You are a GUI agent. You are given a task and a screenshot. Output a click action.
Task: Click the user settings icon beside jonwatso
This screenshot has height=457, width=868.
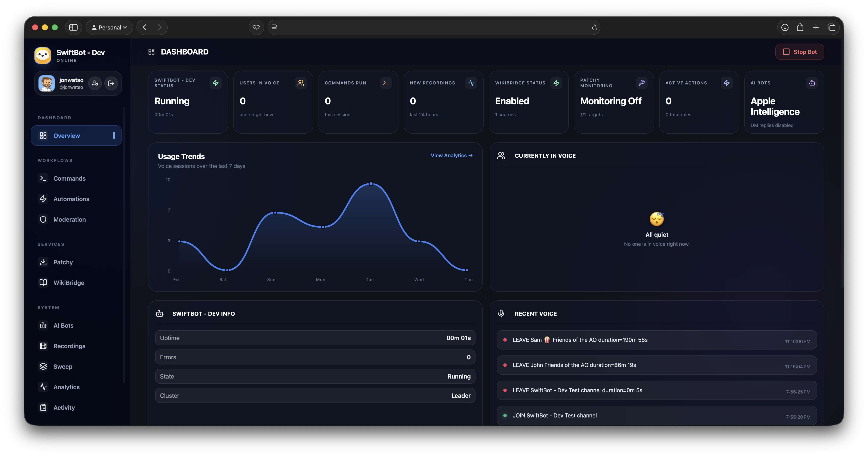(95, 84)
